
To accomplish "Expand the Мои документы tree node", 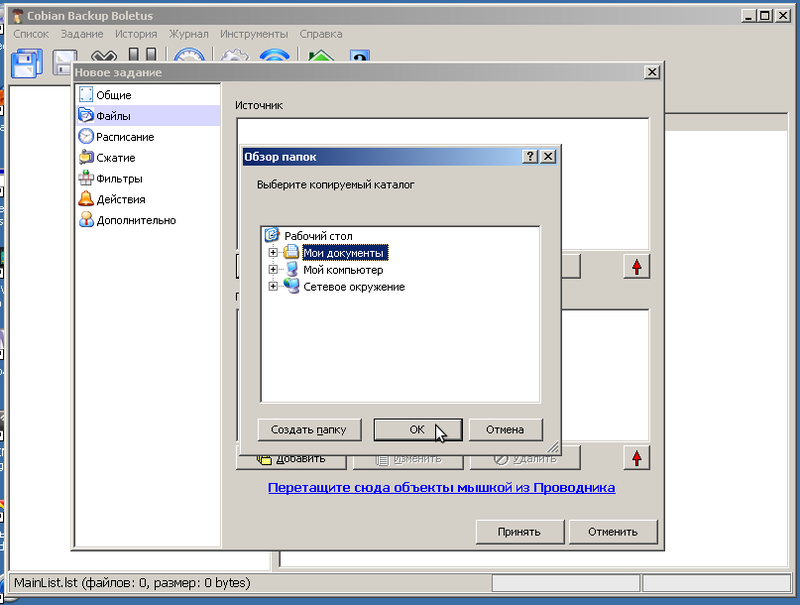I will (273, 253).
